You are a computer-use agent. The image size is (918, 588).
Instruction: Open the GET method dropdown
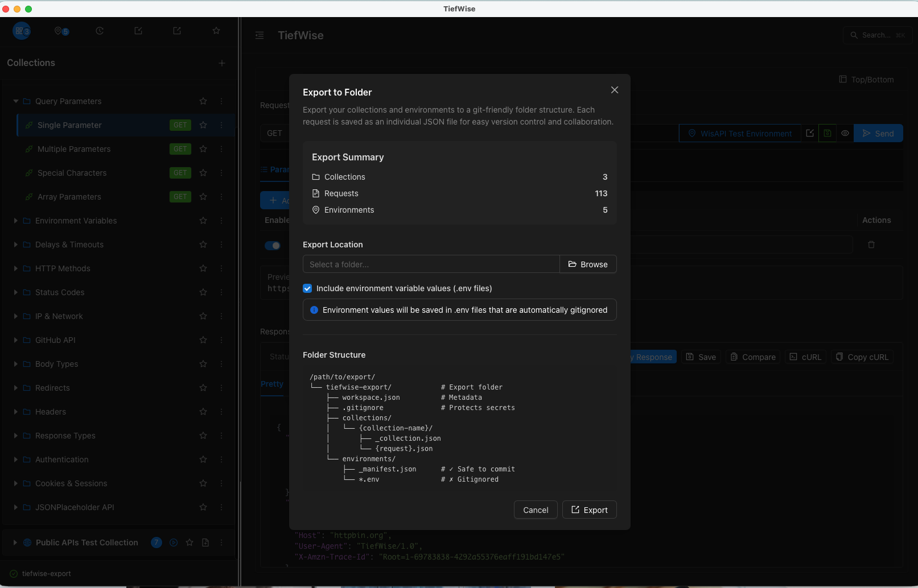coord(274,133)
